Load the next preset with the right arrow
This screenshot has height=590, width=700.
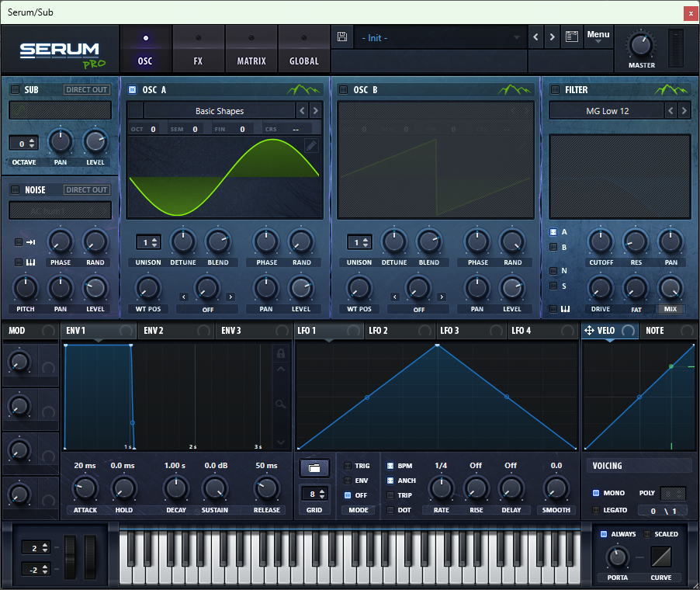[553, 37]
